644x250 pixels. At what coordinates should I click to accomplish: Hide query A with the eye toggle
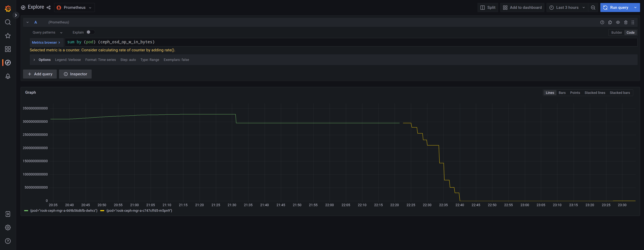point(618,22)
